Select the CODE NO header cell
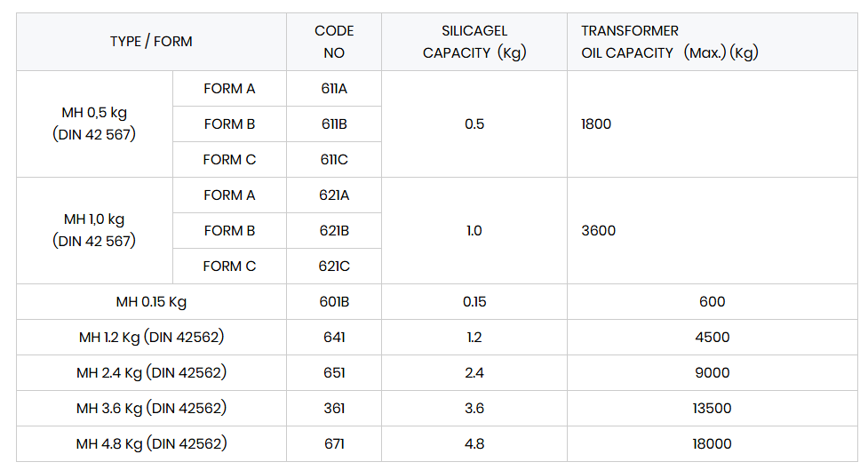The height and width of the screenshot is (470, 868). coord(334,42)
